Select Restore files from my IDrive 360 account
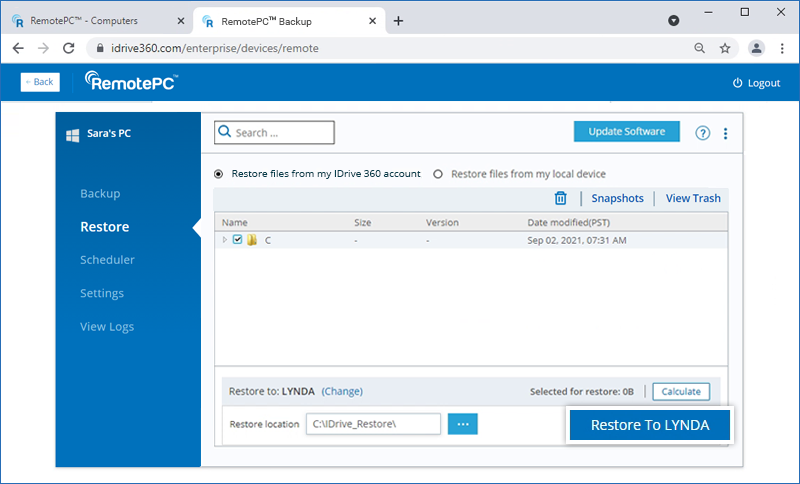 tap(219, 174)
